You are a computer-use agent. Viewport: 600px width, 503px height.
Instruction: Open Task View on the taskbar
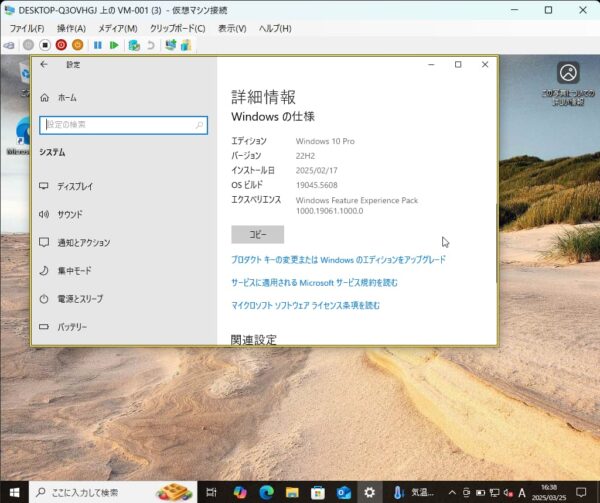211,492
